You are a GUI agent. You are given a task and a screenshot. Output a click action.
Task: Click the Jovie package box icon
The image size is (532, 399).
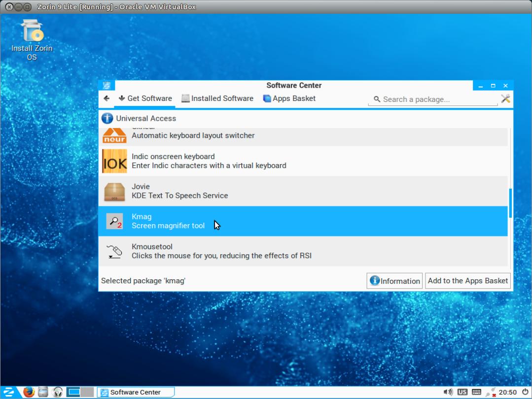coord(114,191)
